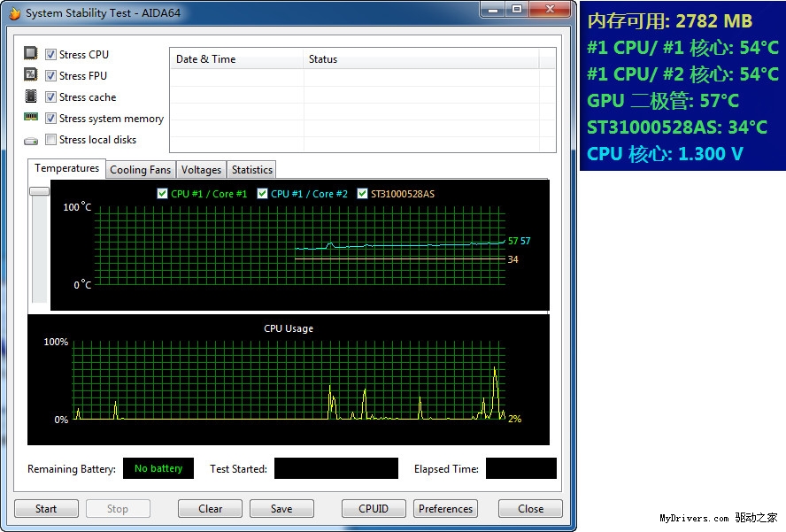Select the Statistics tab
Viewport: 786px width, 532px height.
click(252, 170)
